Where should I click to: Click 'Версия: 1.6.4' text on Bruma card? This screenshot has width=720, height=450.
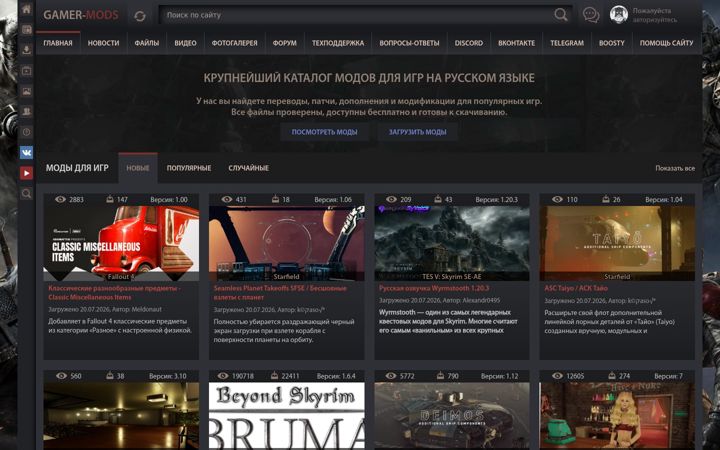336,376
